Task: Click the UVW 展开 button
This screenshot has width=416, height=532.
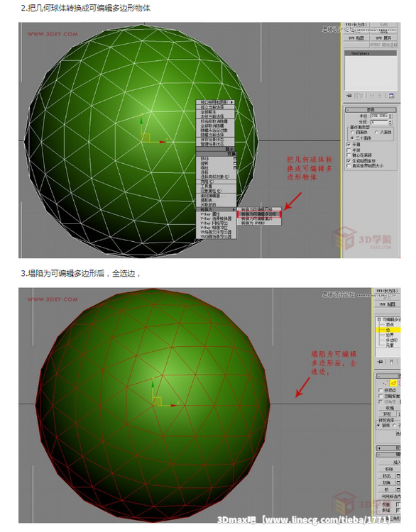Action: pos(384,38)
